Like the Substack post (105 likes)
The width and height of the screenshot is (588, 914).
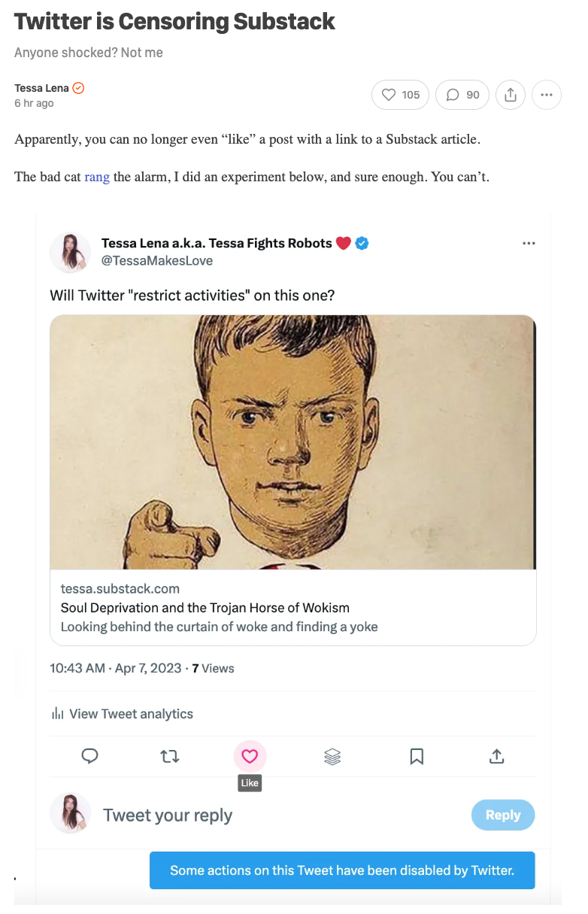(401, 95)
